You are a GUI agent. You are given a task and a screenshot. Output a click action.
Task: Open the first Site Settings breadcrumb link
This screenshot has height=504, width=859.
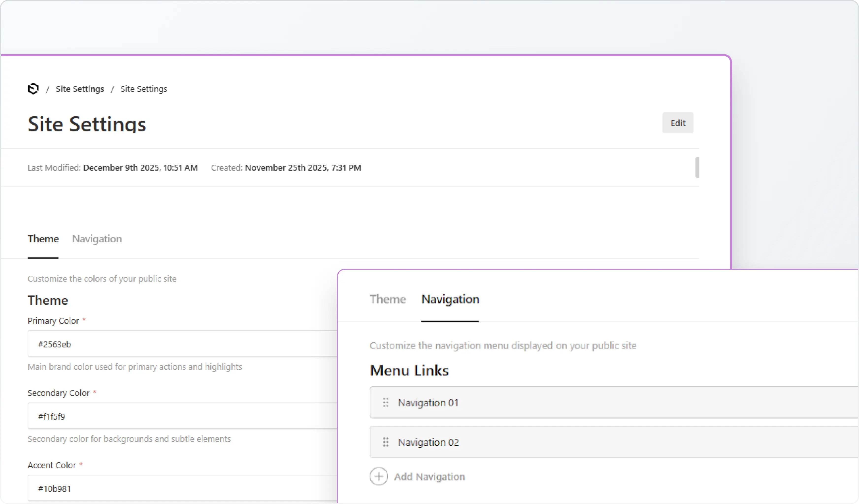pyautogui.click(x=80, y=89)
